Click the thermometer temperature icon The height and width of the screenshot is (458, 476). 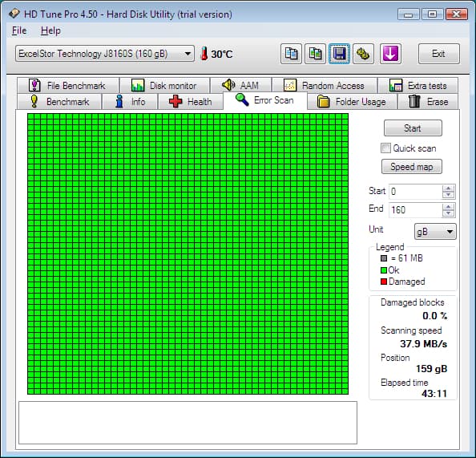pos(204,54)
